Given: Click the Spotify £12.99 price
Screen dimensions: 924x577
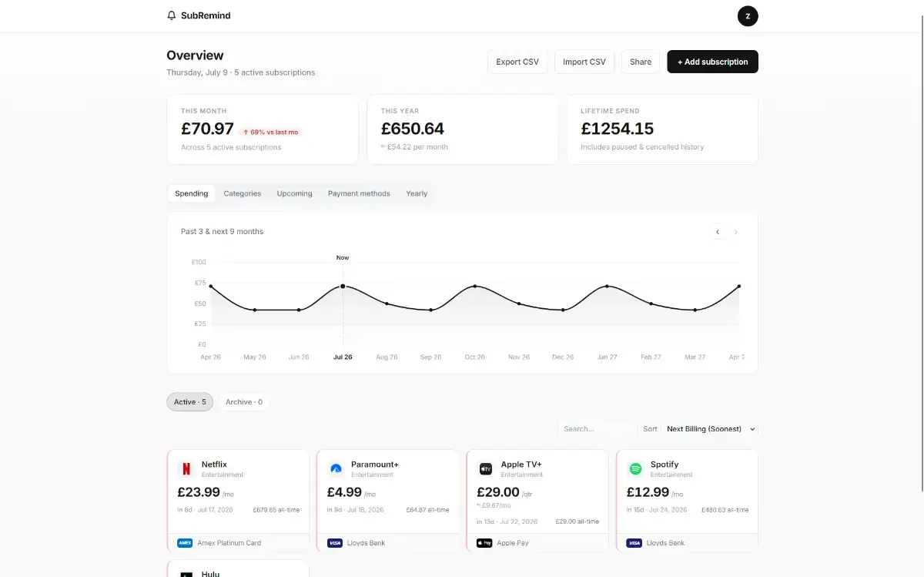Looking at the screenshot, I should [648, 492].
